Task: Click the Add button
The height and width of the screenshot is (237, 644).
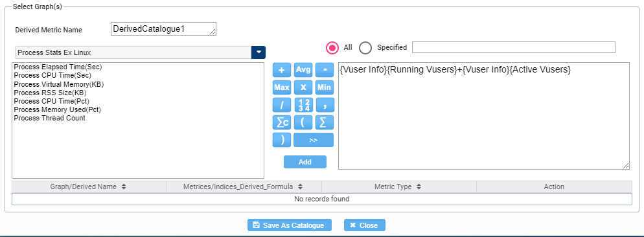Action: point(305,162)
